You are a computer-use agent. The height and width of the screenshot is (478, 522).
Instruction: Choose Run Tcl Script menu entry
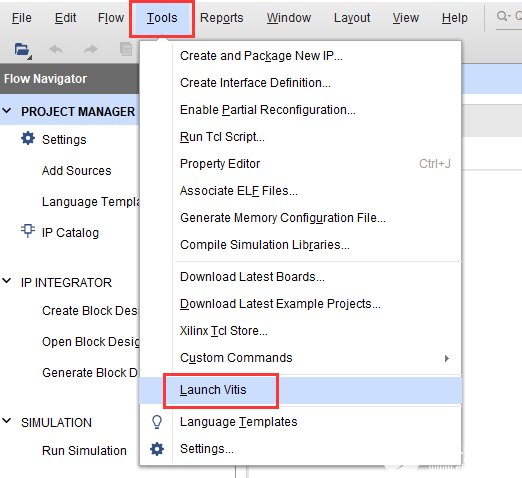pyautogui.click(x=222, y=137)
